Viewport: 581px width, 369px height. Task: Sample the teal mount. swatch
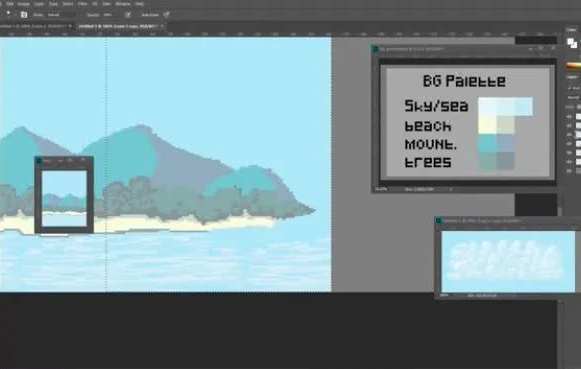[x=487, y=143]
